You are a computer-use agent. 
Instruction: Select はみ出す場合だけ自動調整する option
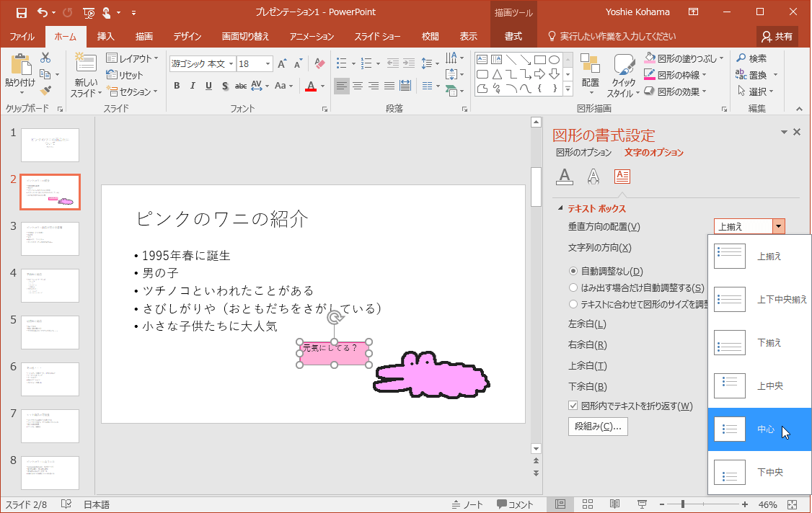tap(574, 287)
